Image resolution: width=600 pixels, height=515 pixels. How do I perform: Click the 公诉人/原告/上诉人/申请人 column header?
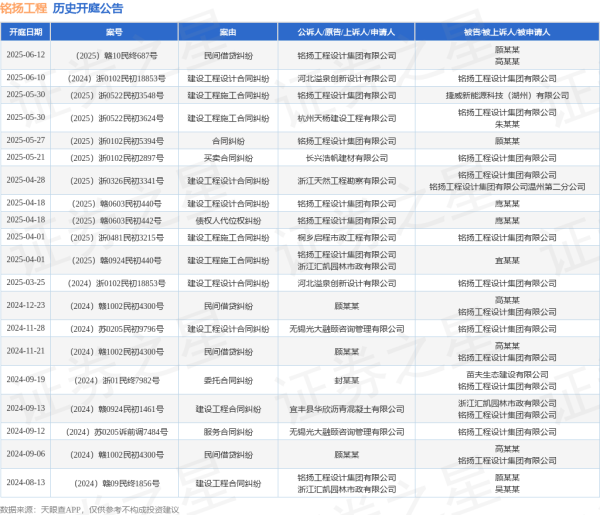[x=346, y=32]
